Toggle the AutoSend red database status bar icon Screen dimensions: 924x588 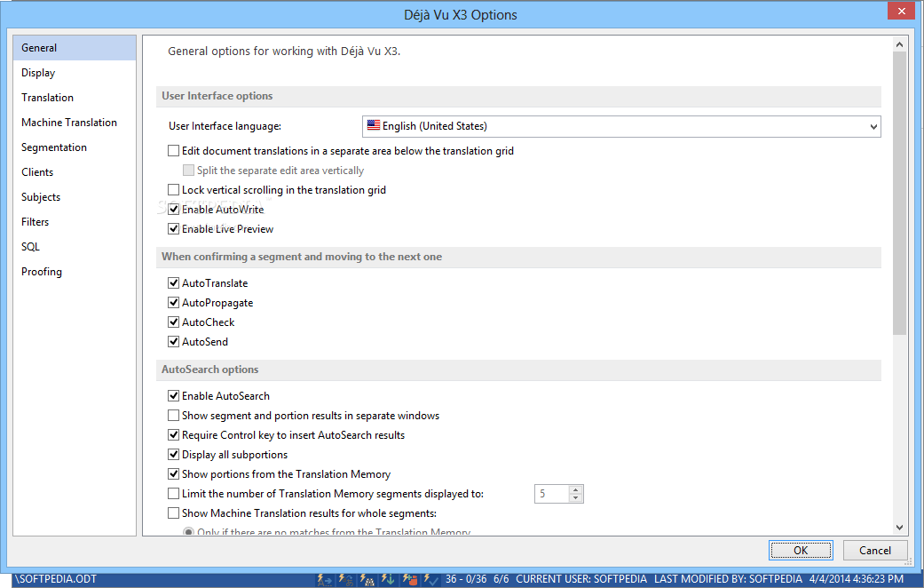410,580
